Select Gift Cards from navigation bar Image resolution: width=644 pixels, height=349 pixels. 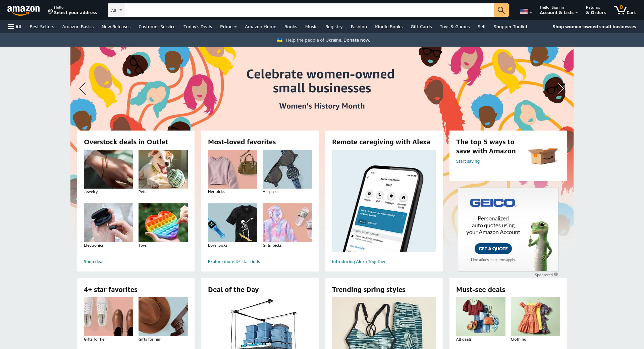(x=421, y=27)
